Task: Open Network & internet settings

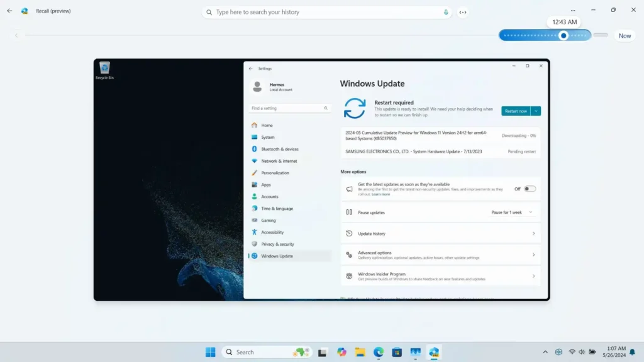Action: click(x=289, y=161)
